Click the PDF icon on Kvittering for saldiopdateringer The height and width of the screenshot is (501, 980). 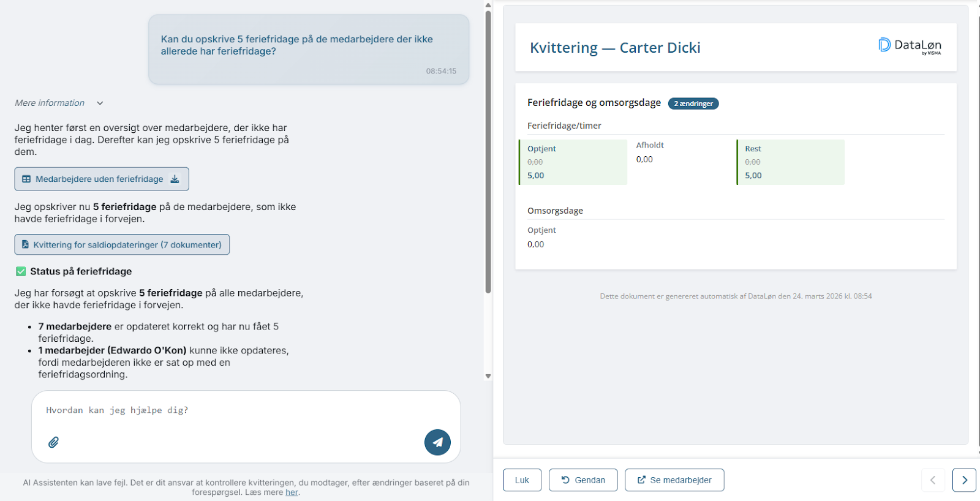coord(25,244)
